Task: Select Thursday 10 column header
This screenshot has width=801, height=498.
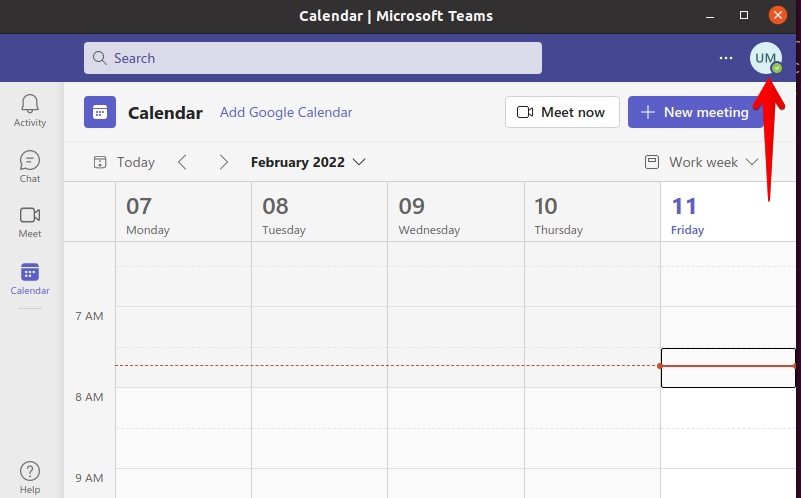Action: coord(592,211)
